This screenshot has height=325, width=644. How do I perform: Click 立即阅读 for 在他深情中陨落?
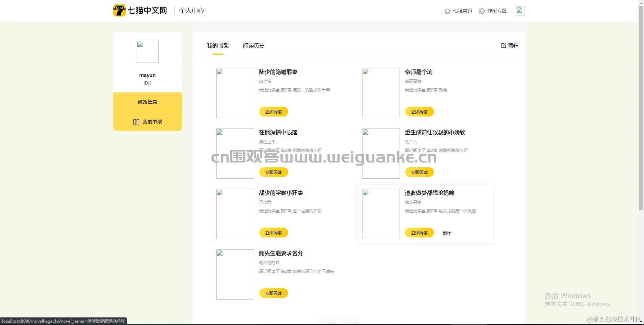(274, 172)
